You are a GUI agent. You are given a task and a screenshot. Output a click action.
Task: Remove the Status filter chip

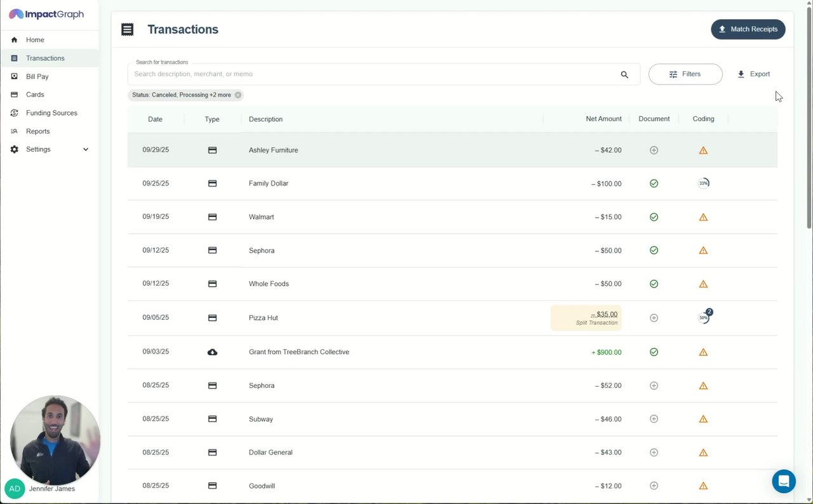[238, 95]
